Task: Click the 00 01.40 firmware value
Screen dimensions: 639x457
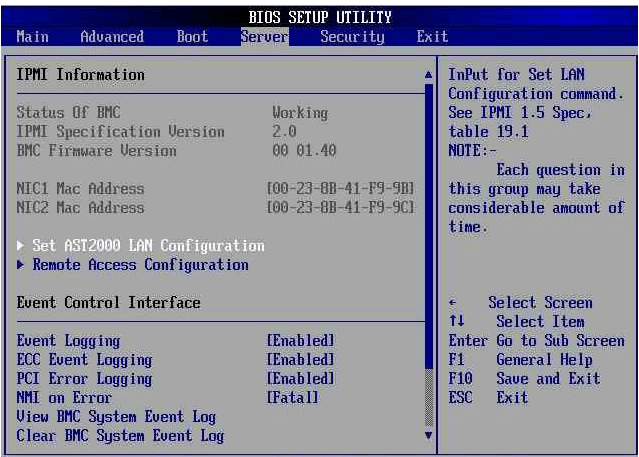Action: (x=304, y=151)
